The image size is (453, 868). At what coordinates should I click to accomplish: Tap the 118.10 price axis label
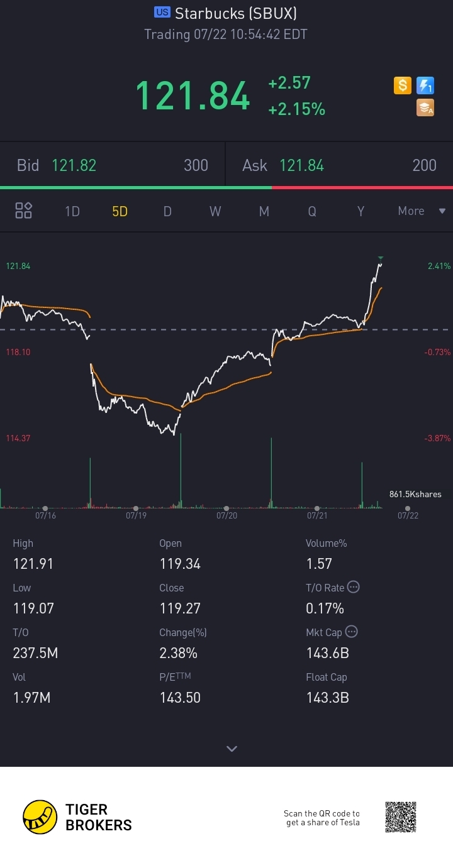point(18,352)
